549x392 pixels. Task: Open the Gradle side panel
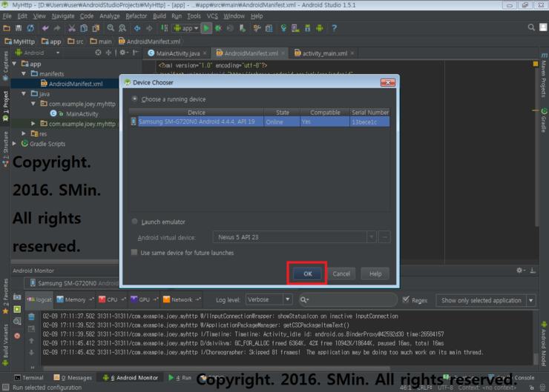click(x=544, y=120)
